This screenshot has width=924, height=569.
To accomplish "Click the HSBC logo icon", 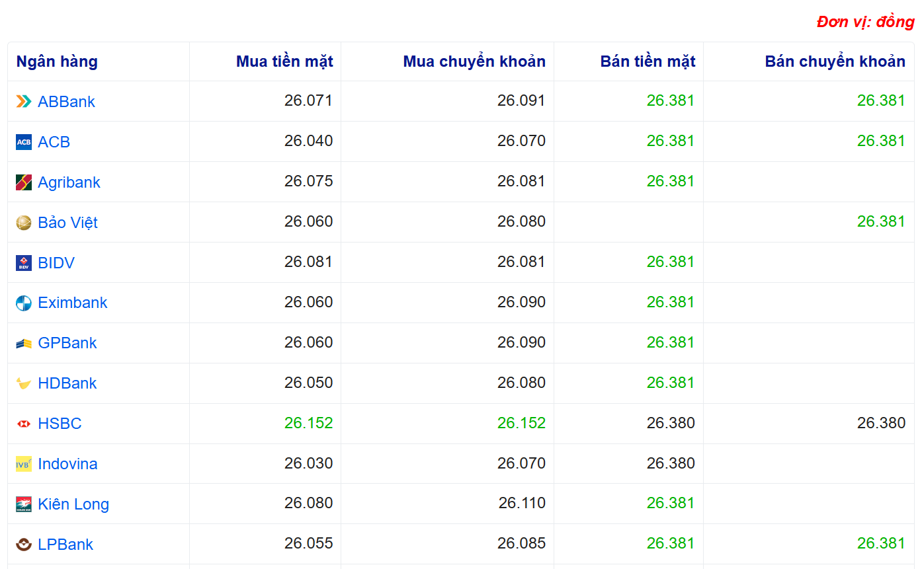I will tap(24, 424).
